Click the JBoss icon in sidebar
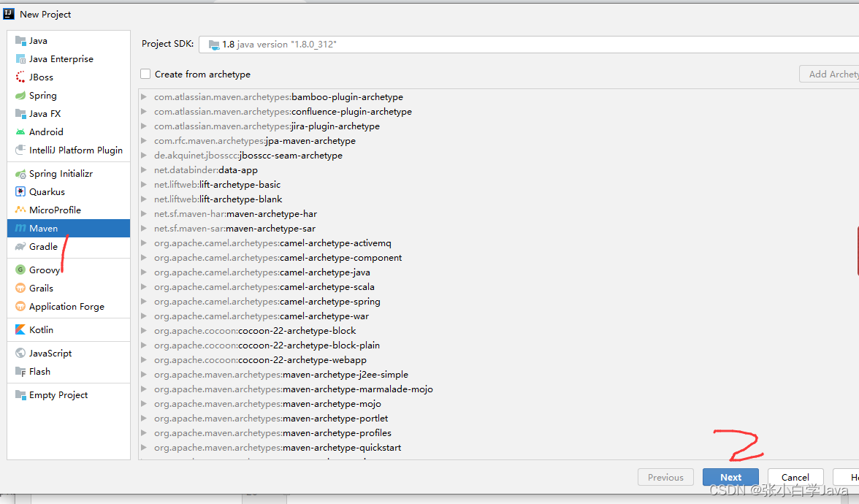Screen dimensions: 859x504 20,77
